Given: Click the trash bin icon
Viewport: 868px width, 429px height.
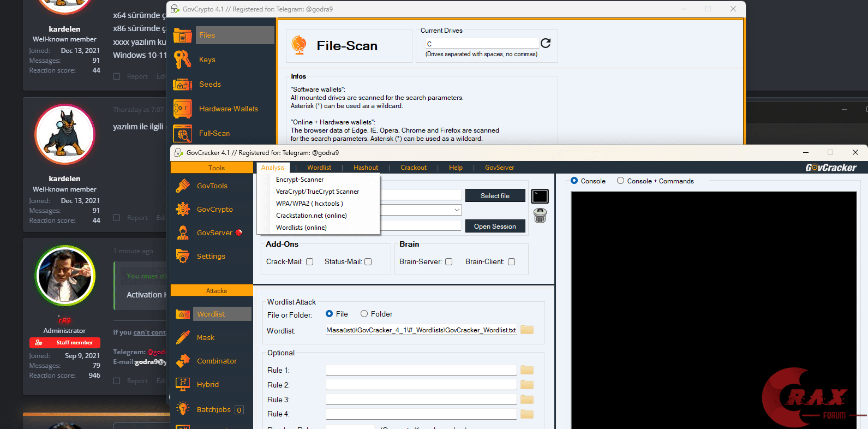Looking at the screenshot, I should [540, 216].
